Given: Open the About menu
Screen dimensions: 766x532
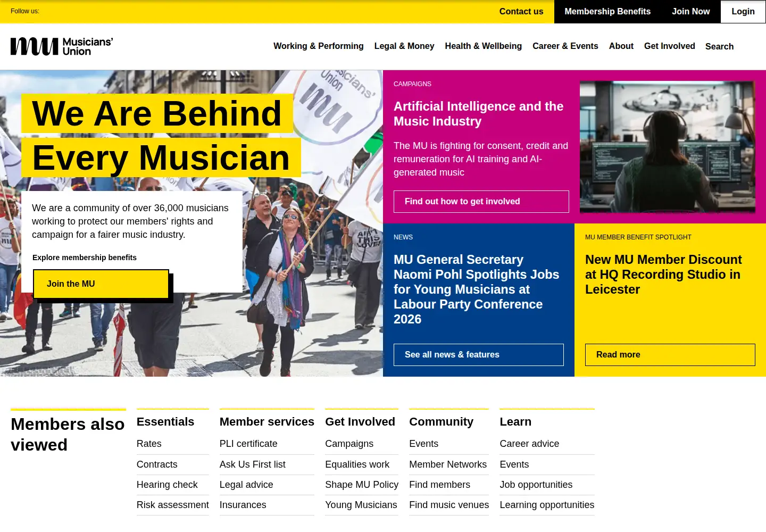Looking at the screenshot, I should [621, 46].
